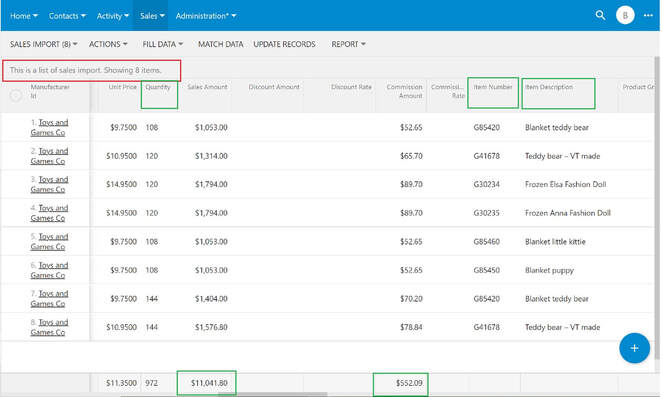Image resolution: width=662 pixels, height=397 pixels.
Task: Open the Sales menu
Action: [152, 16]
